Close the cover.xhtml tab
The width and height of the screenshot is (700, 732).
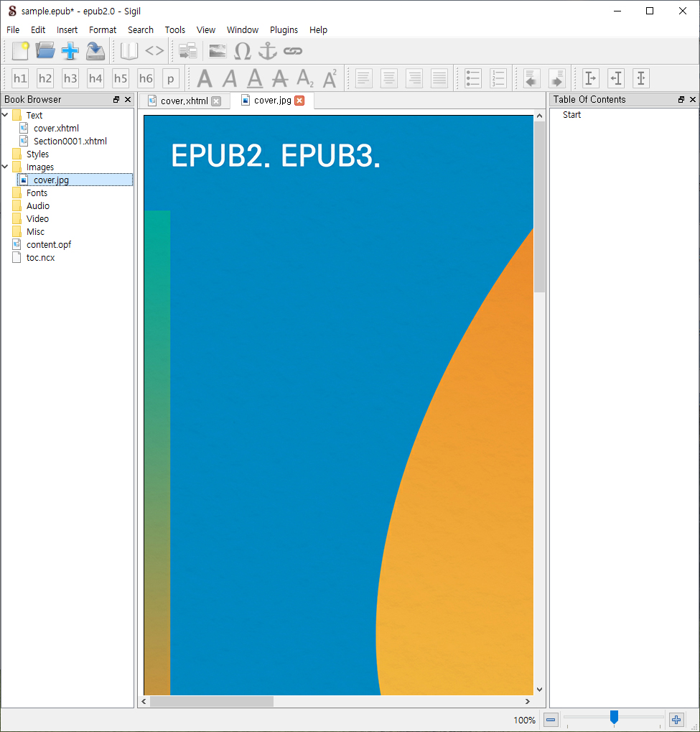[x=216, y=101]
